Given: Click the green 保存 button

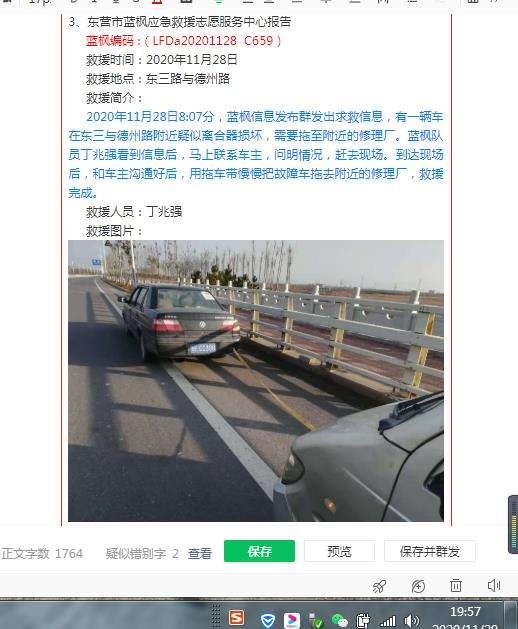Looking at the screenshot, I should click(259, 551).
